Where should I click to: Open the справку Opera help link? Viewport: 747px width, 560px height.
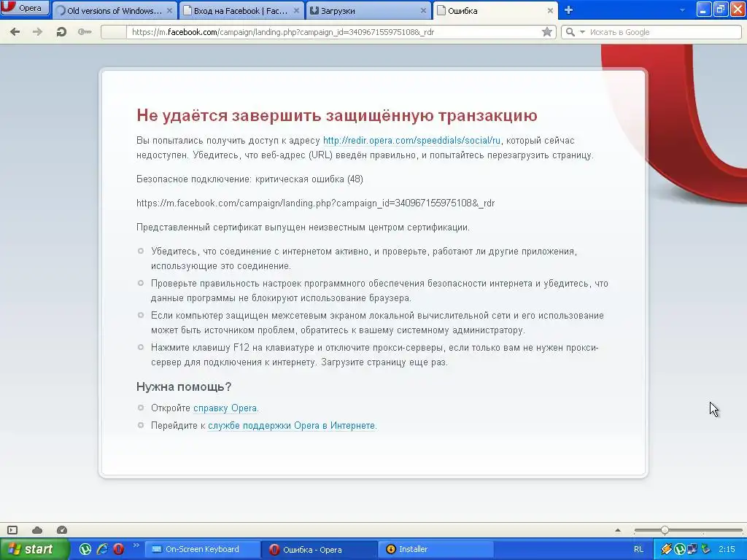[225, 408]
